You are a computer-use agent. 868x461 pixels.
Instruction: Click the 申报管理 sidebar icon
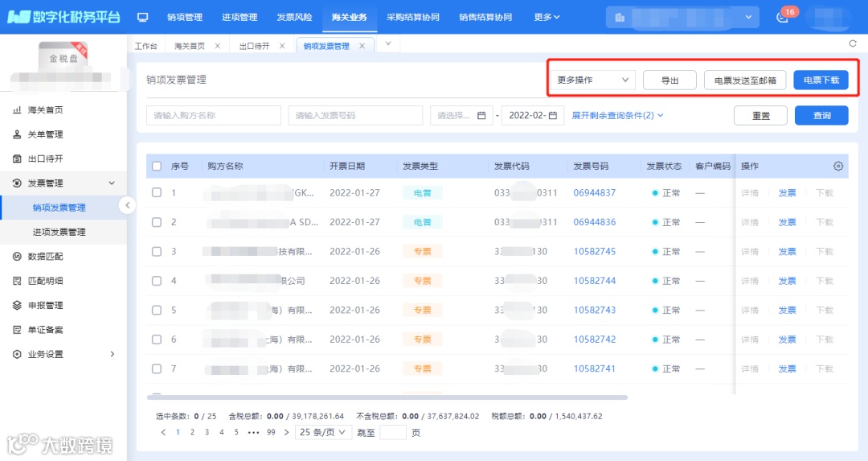click(x=17, y=305)
